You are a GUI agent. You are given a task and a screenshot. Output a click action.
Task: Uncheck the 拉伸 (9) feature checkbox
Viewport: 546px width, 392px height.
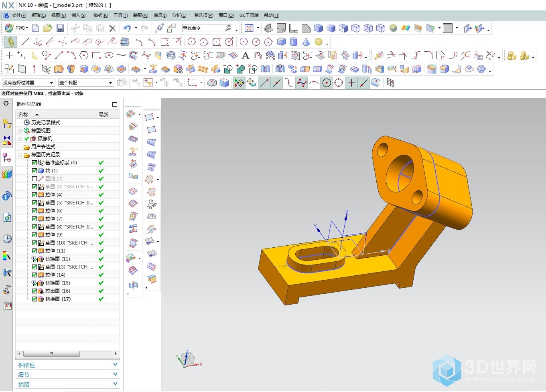point(34,235)
